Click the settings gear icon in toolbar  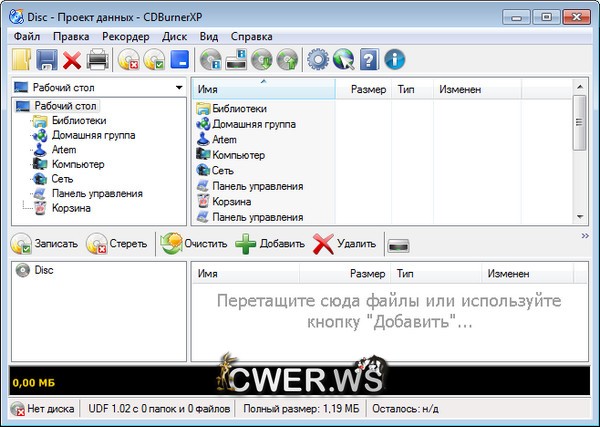(318, 61)
